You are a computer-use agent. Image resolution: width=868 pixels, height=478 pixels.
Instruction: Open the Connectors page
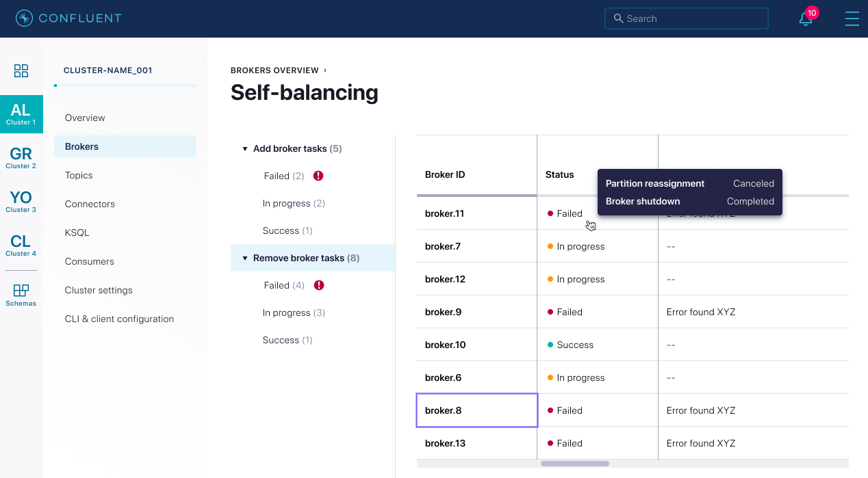point(90,204)
